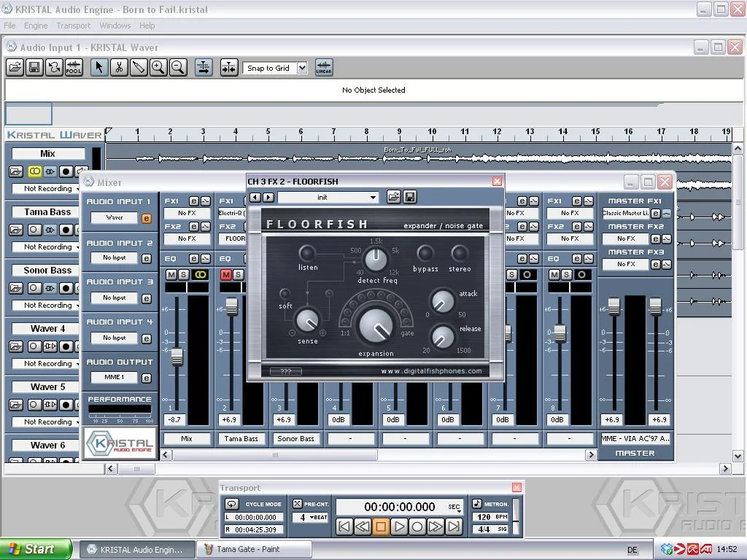
Task: Open the Transport menu
Action: coord(73,26)
